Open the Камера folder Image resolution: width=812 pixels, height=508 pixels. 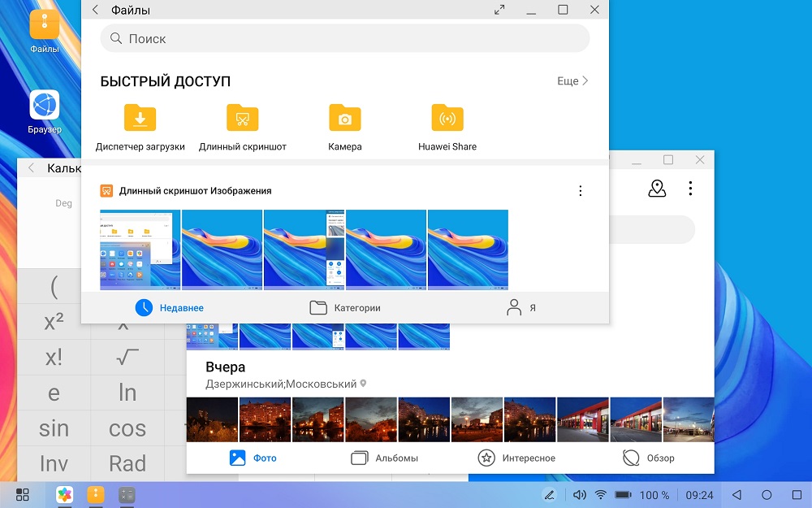pyautogui.click(x=345, y=127)
